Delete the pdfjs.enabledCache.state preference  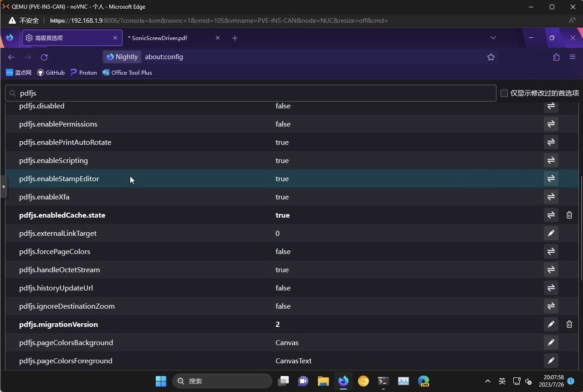(569, 215)
